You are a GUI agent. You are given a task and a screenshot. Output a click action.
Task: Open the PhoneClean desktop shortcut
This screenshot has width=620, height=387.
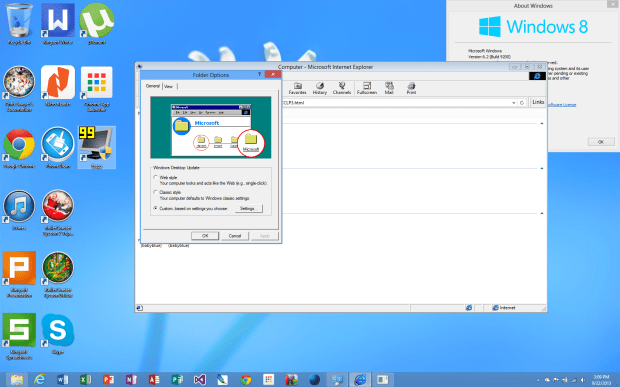tap(58, 147)
